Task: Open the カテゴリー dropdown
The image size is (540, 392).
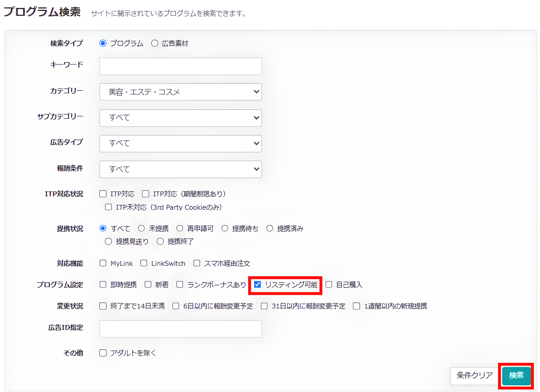Action: pyautogui.click(x=180, y=92)
